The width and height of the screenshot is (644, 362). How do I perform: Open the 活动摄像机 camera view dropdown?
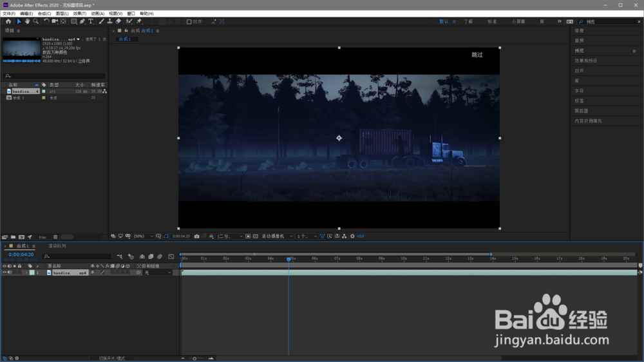[x=277, y=236]
